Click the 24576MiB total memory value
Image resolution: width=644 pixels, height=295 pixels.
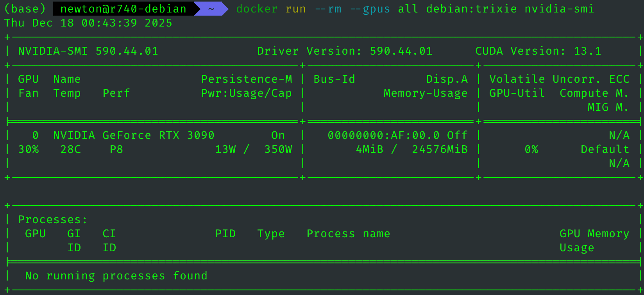click(440, 149)
